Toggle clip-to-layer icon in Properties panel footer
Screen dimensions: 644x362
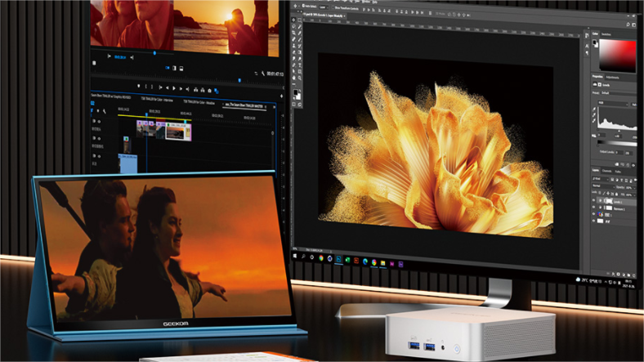[617, 164]
